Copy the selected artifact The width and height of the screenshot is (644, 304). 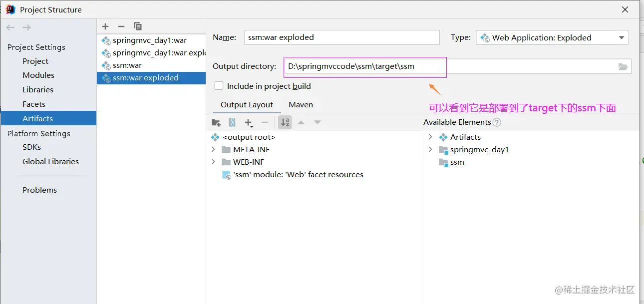[x=138, y=26]
